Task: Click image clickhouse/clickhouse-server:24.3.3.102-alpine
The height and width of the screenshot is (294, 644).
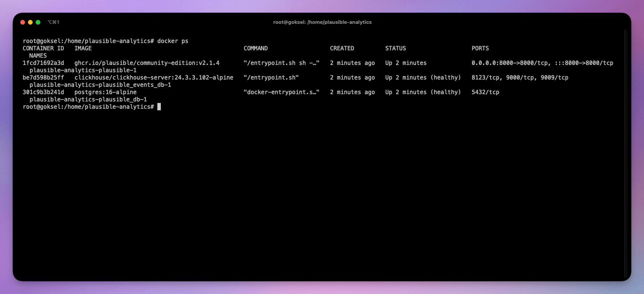Action: pos(154,78)
